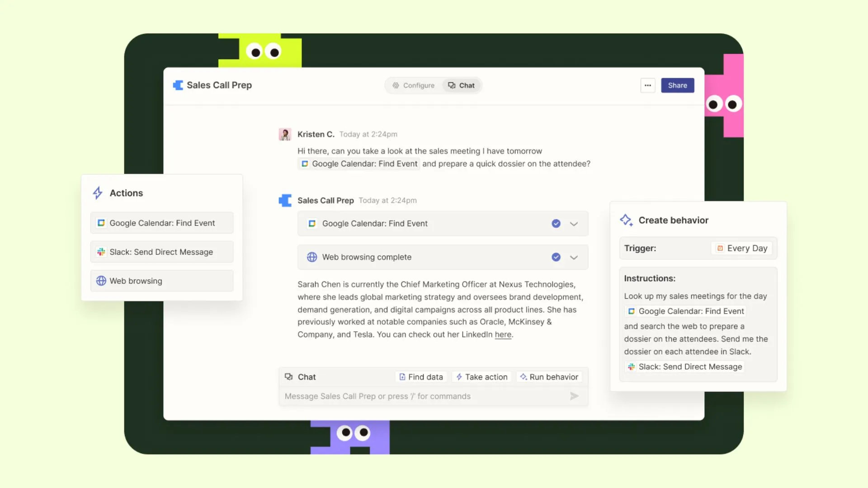Click the bolt icon on Take action
This screenshot has width=868, height=488.
(459, 377)
